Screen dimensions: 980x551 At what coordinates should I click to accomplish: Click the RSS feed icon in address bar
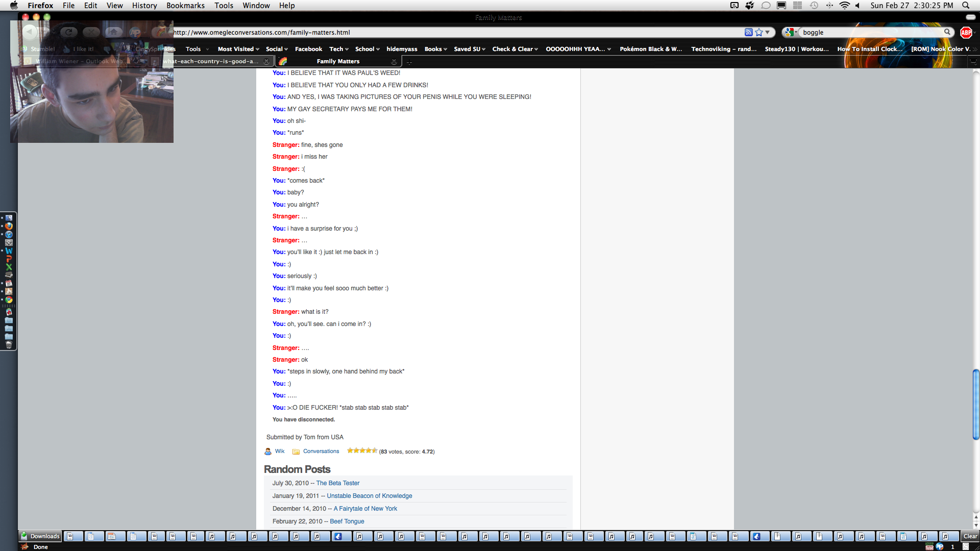[x=748, y=32]
